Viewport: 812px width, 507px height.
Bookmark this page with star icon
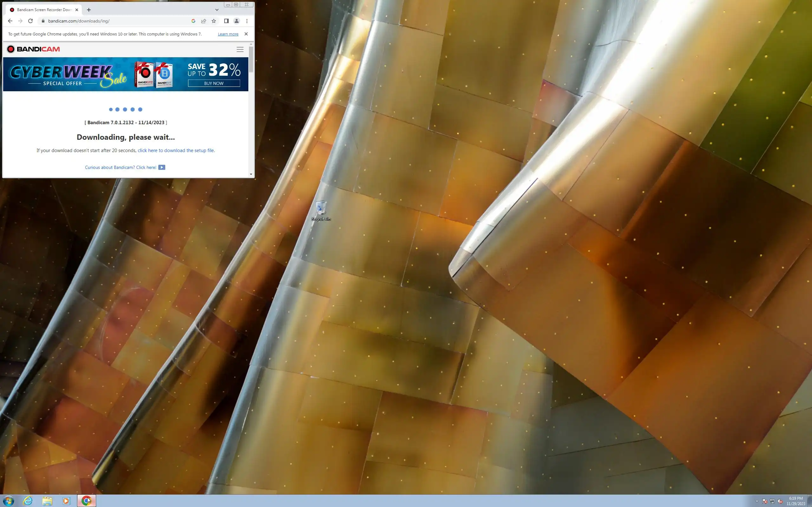pos(214,21)
